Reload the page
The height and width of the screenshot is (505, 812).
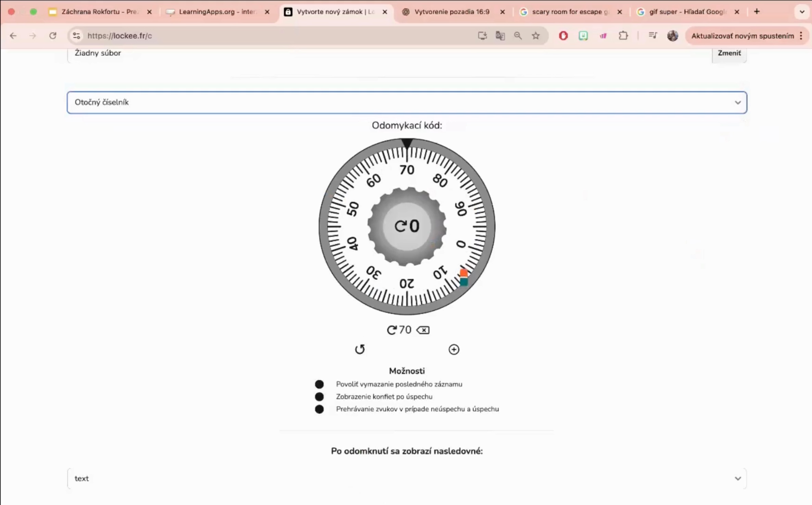pos(53,36)
